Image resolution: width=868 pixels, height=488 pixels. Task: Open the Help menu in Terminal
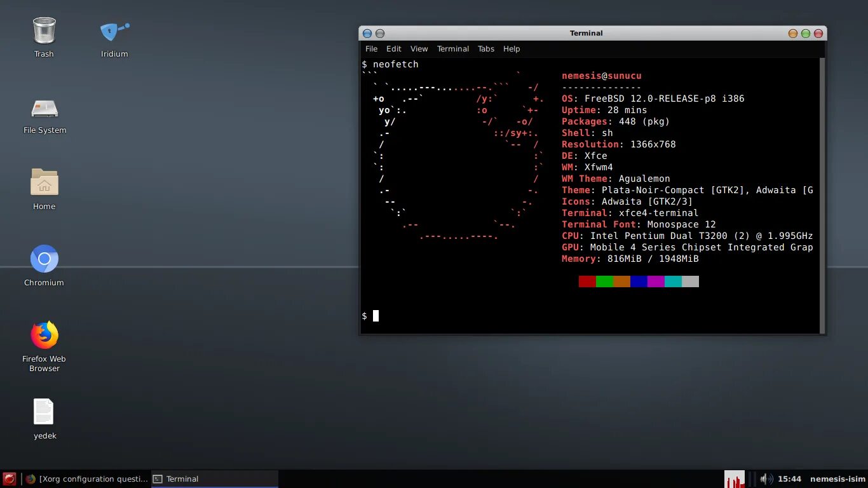(512, 49)
